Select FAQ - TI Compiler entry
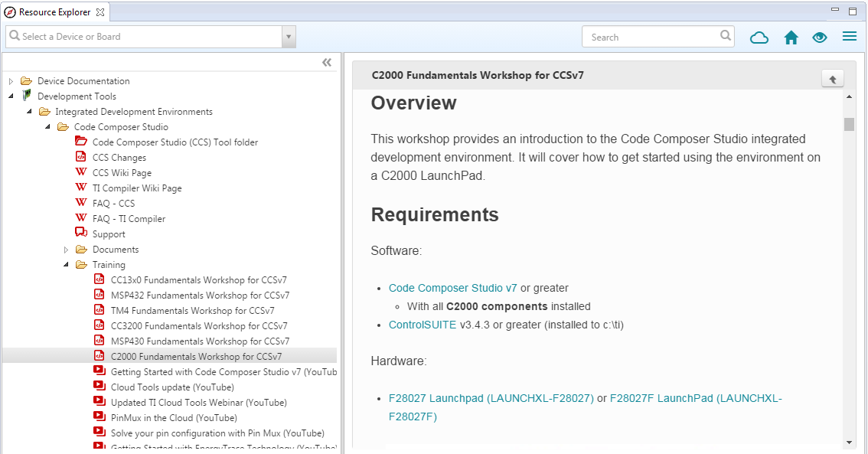 [129, 219]
